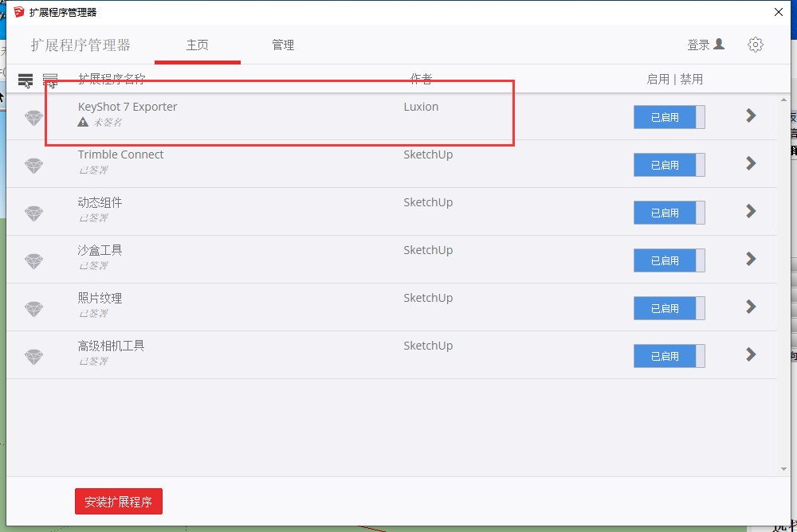Click the ruby icon beside 动态组件
Screen dimensions: 797x532
(x=34, y=213)
